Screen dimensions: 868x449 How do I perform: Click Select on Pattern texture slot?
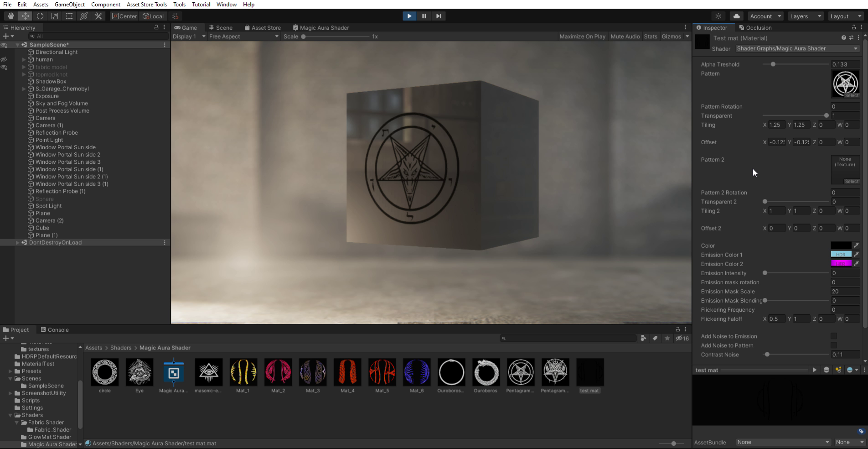[x=852, y=95]
